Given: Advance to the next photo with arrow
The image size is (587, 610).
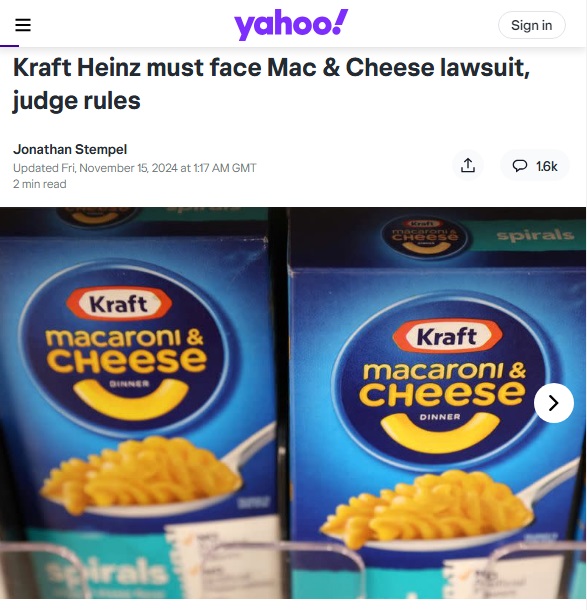Looking at the screenshot, I should [554, 403].
